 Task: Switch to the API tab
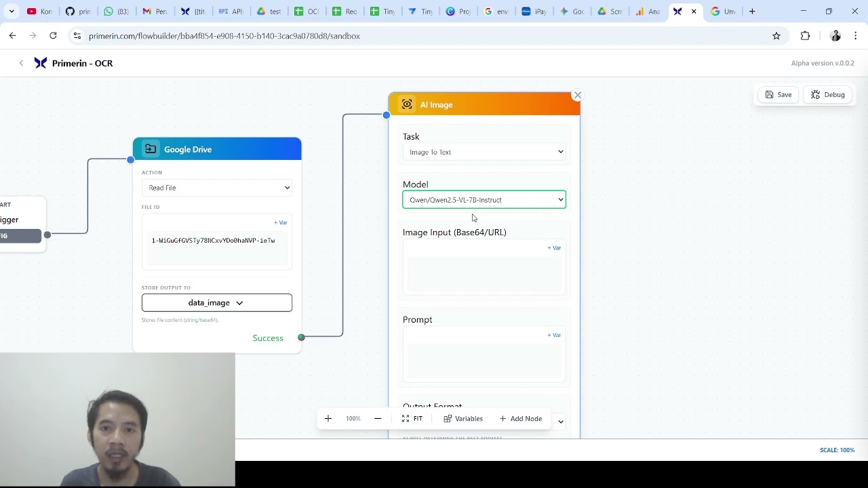click(x=231, y=12)
